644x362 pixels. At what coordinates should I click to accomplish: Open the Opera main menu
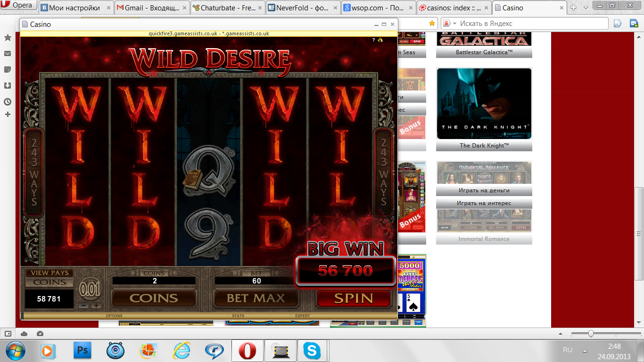pyautogui.click(x=17, y=6)
